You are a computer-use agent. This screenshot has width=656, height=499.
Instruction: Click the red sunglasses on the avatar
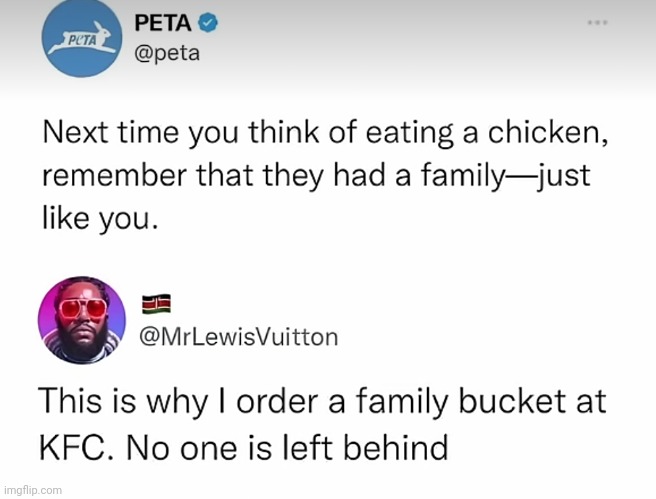pyautogui.click(x=83, y=308)
